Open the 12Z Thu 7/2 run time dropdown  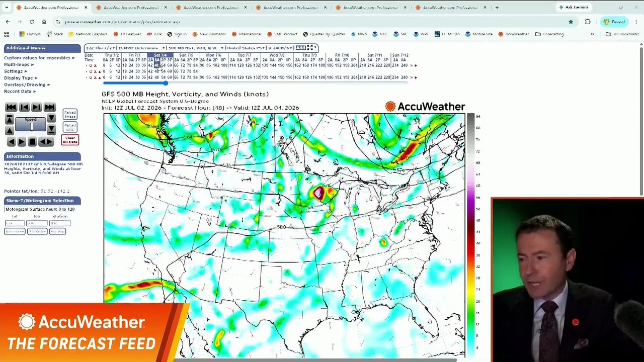coord(100,48)
